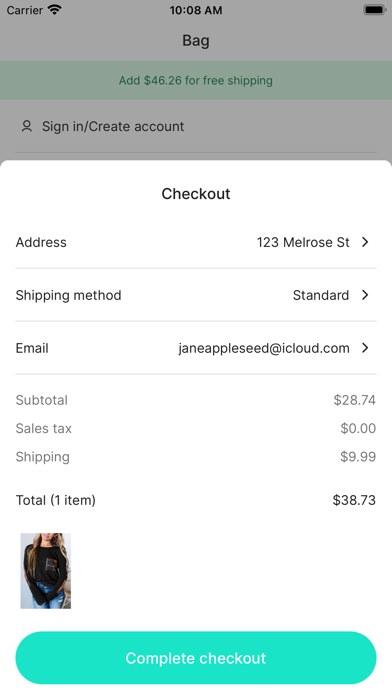Open the Email row chevron

click(x=365, y=348)
